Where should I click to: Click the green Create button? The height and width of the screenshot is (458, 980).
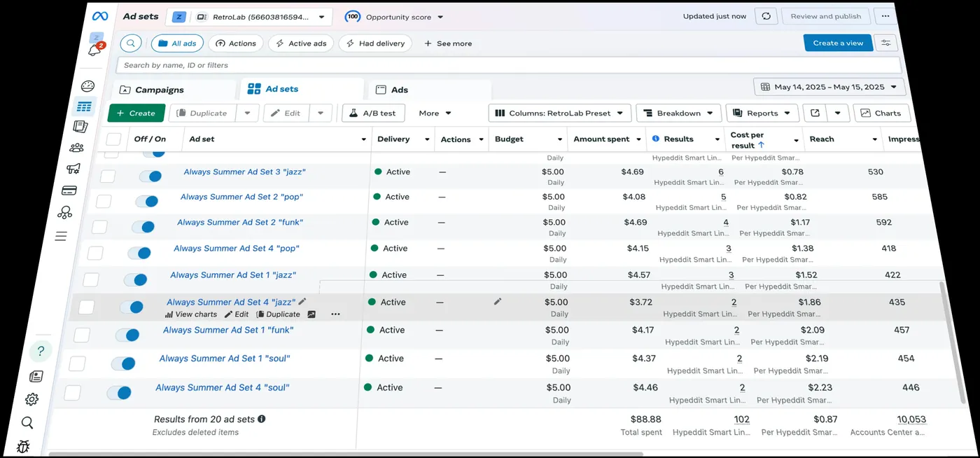[136, 113]
